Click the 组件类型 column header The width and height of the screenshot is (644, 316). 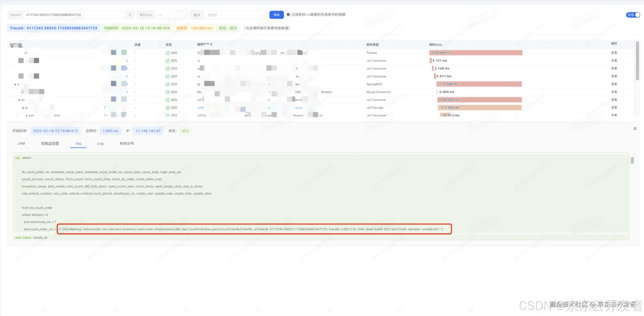(372, 45)
